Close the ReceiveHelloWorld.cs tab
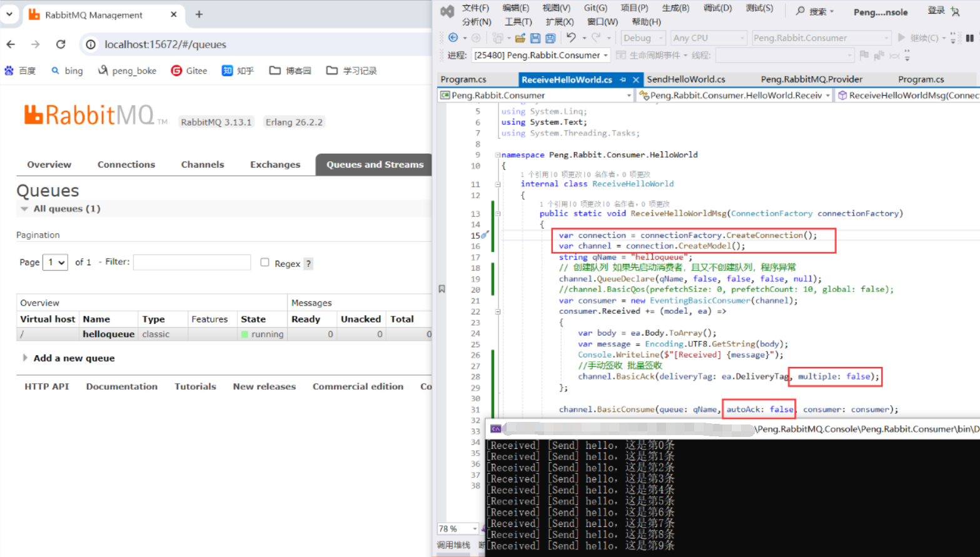Image resolution: width=980 pixels, height=557 pixels. point(635,79)
